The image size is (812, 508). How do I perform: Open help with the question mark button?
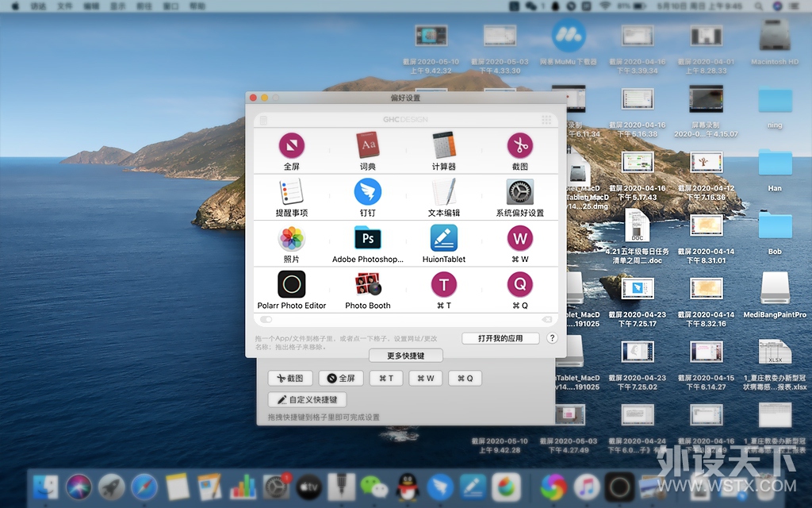coord(552,338)
